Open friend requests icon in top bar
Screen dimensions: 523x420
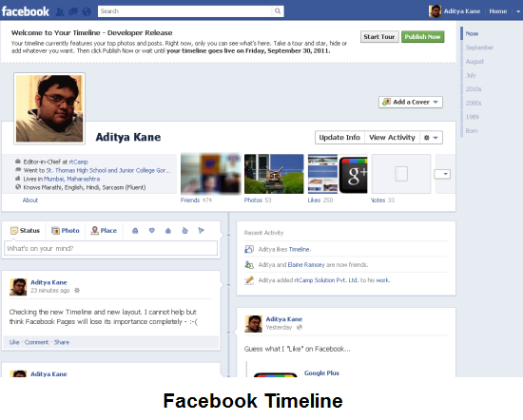(x=60, y=12)
